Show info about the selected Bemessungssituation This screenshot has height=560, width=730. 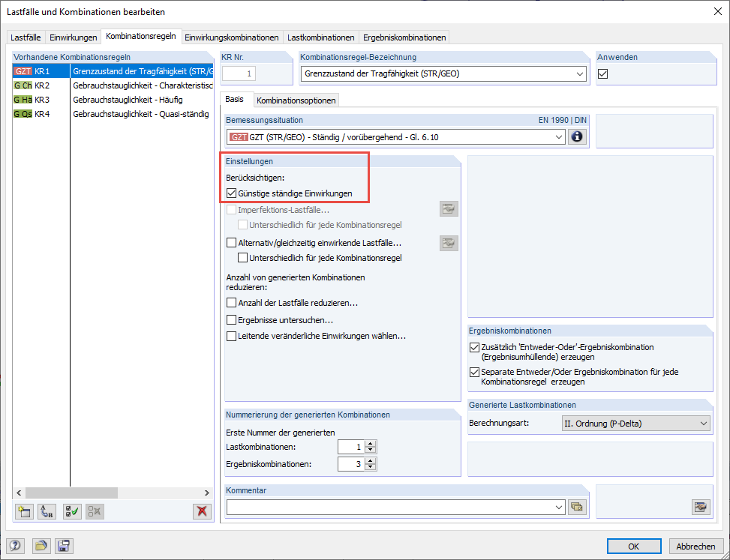coord(577,136)
